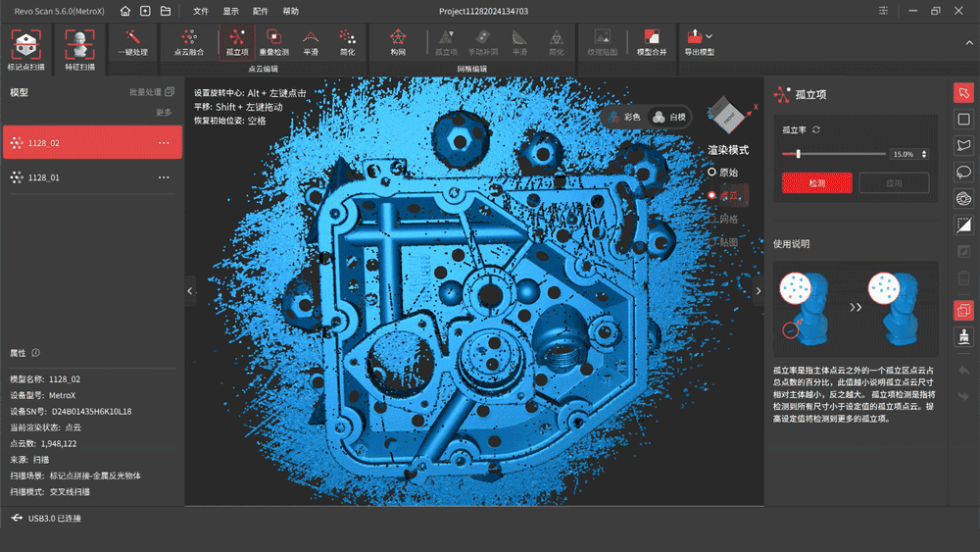Collapse the left model panel
This screenshot has height=552, width=980.
[x=190, y=290]
